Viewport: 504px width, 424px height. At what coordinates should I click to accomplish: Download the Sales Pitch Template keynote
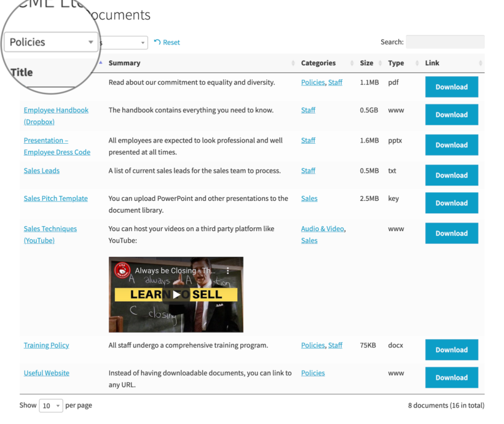pos(452,203)
